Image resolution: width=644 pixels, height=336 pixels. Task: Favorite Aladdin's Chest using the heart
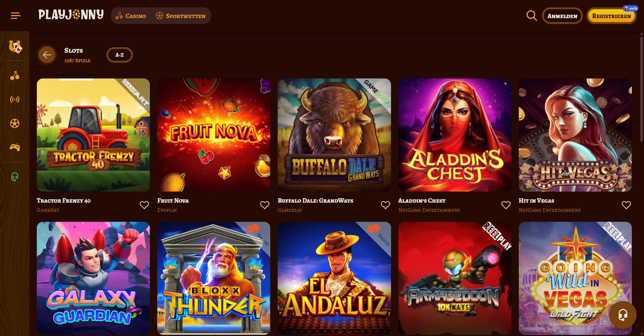506,205
